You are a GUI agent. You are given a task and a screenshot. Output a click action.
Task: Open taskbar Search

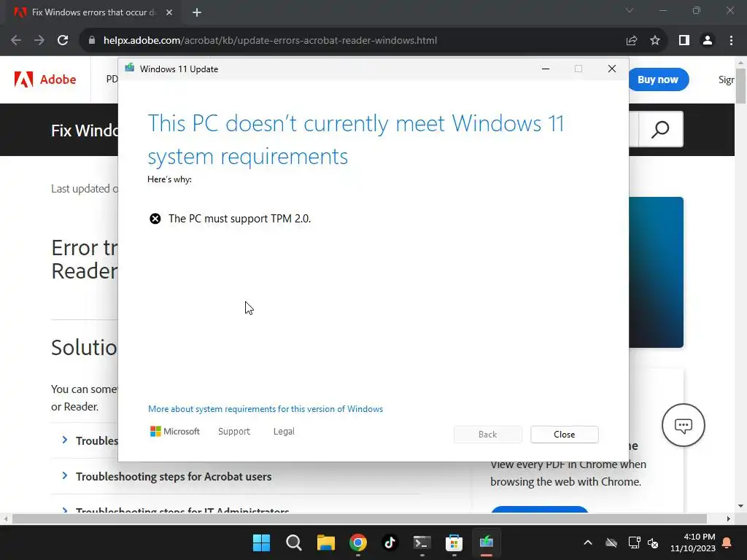pos(293,542)
